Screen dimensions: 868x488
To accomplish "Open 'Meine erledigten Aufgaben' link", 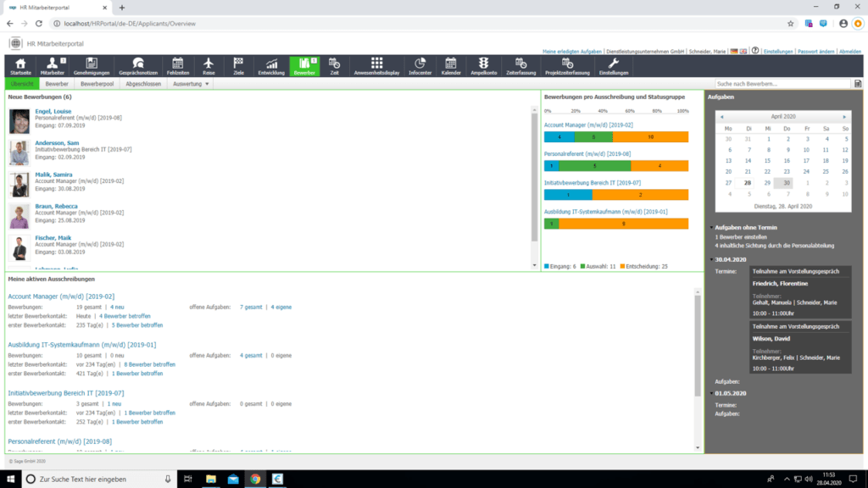I will click(572, 51).
